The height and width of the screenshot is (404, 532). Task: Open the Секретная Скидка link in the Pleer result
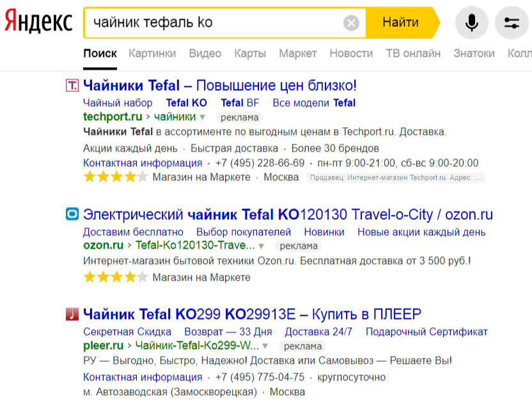[129, 332]
